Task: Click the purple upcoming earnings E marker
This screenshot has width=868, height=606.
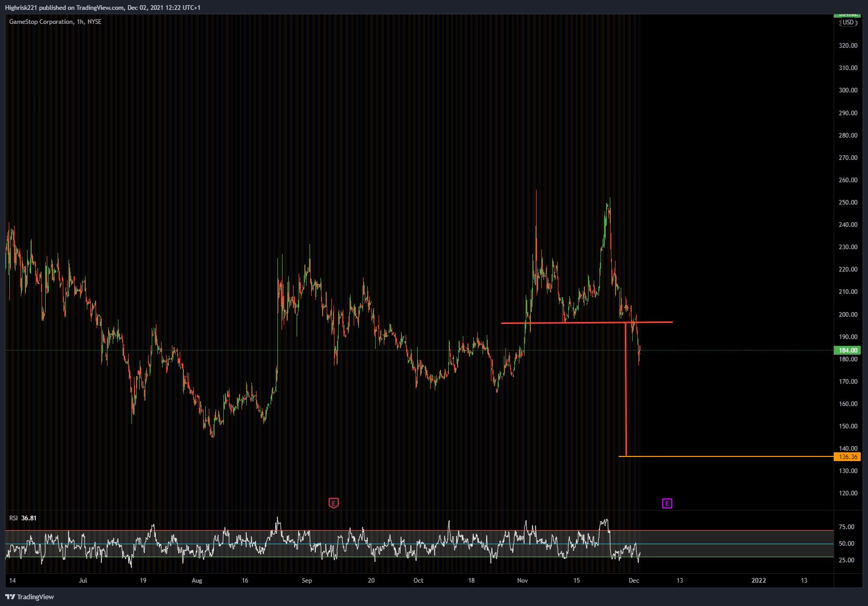Action: [667, 503]
